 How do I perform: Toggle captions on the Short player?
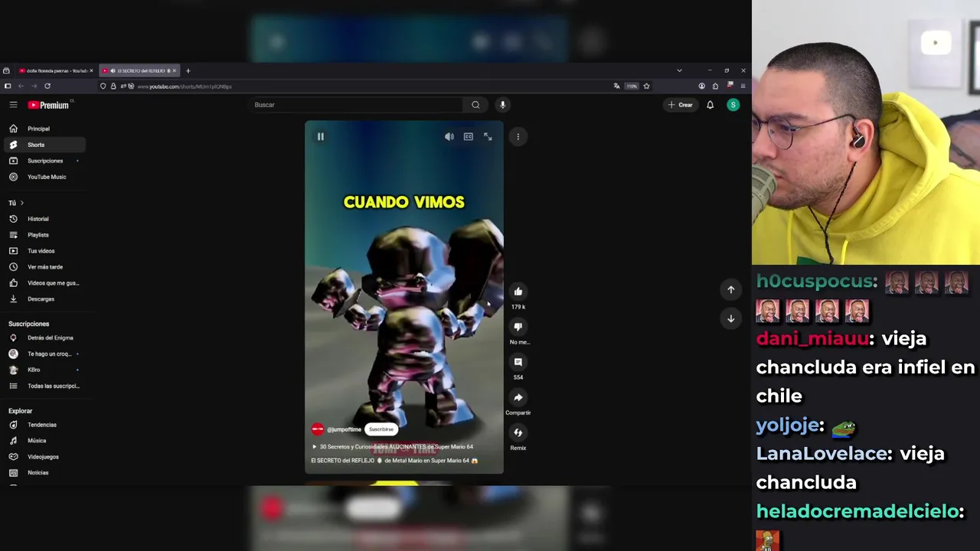point(469,136)
